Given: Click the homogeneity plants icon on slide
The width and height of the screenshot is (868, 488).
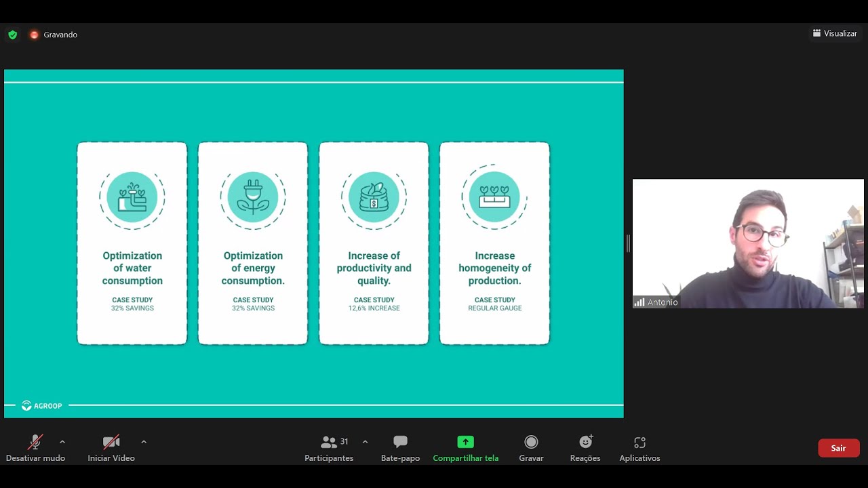Looking at the screenshot, I should coord(494,197).
